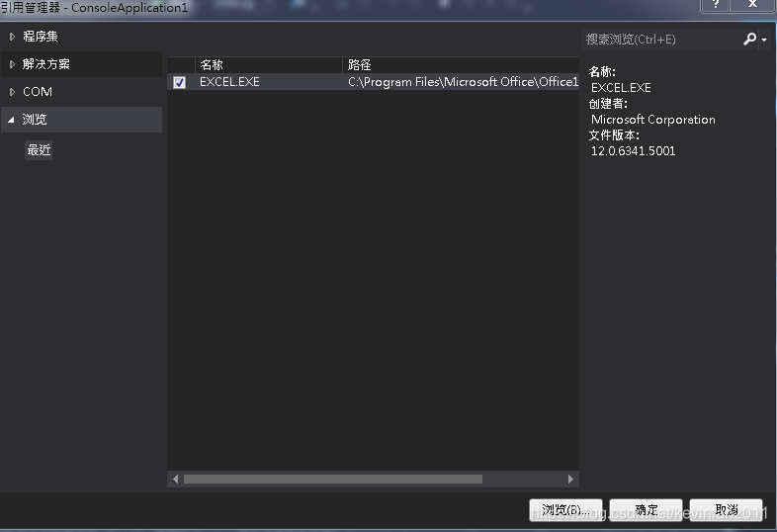The height and width of the screenshot is (532, 777).
Task: Click the 浏览(B)... button
Action: click(x=565, y=509)
